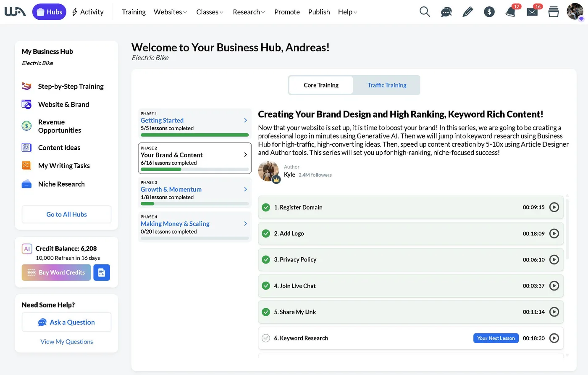Click the Niche Research icon
588x375 pixels.
(26, 184)
